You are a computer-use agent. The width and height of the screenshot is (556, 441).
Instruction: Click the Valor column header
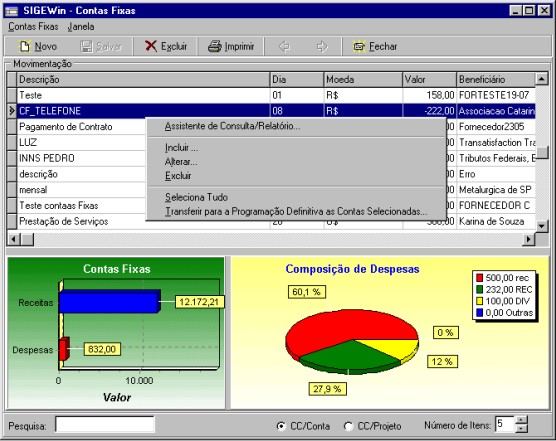coord(429,79)
